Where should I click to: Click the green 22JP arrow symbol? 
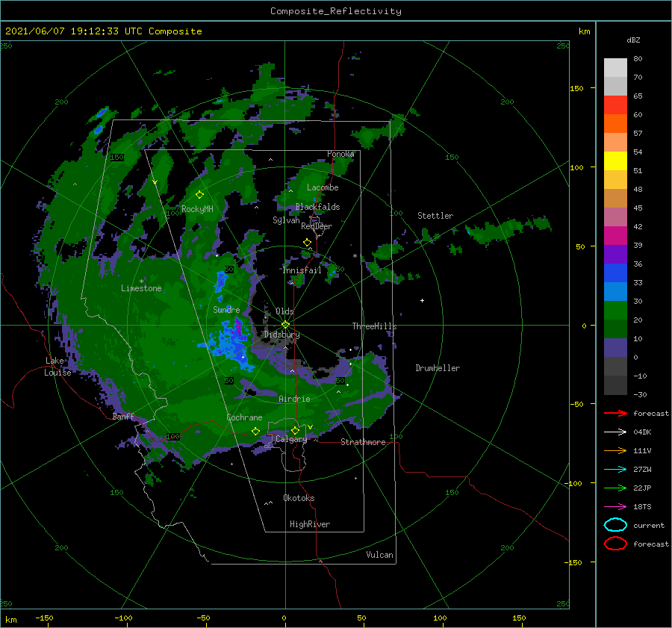click(615, 488)
